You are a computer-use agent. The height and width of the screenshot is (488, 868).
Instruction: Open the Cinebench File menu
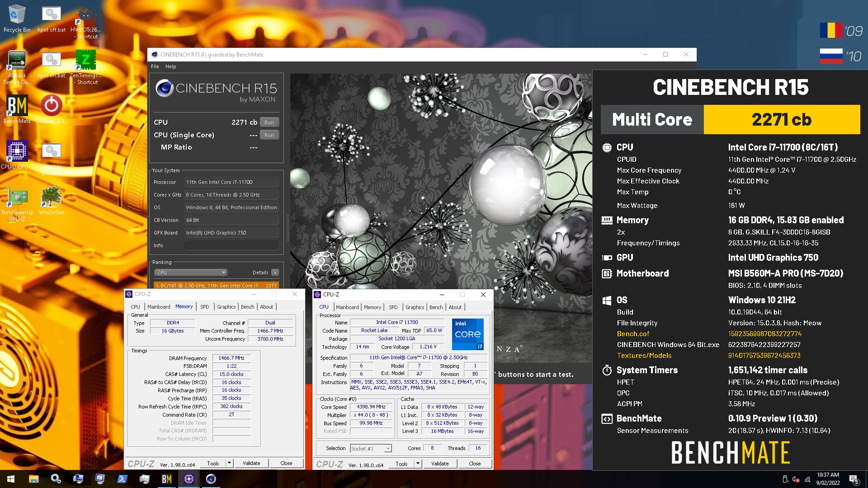coord(155,66)
